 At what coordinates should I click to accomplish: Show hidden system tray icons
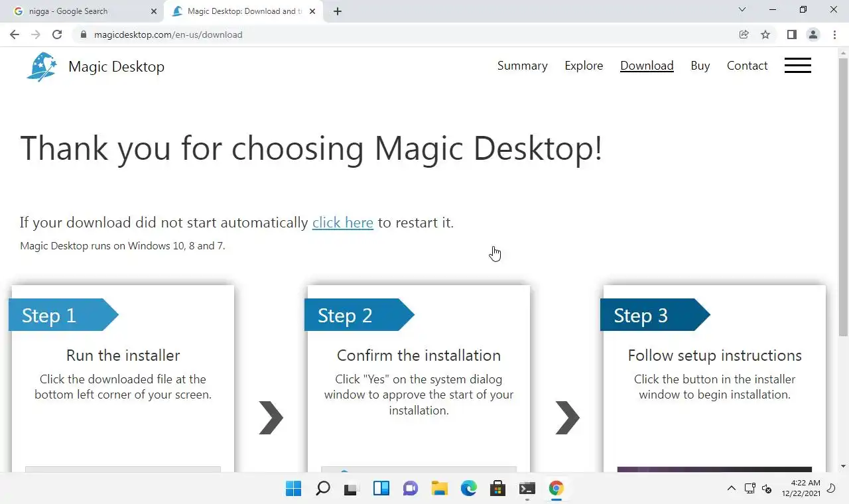732,489
